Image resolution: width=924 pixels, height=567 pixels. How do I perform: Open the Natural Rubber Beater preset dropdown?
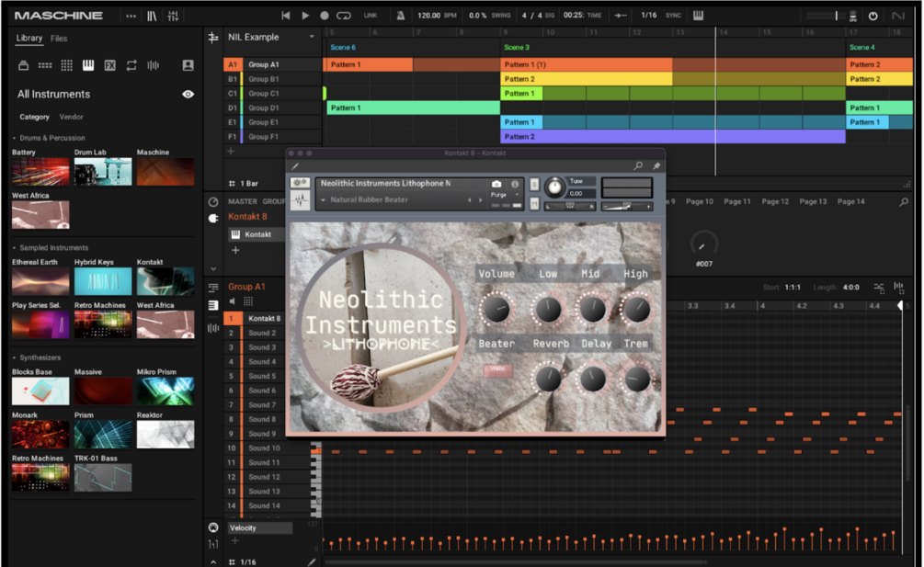[324, 200]
